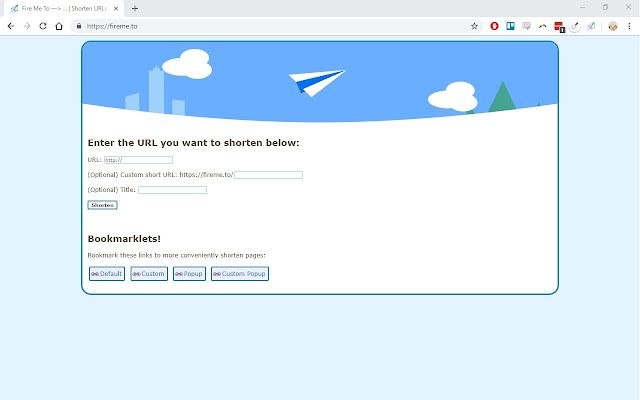Minimize the browser window

pyautogui.click(x=582, y=7)
